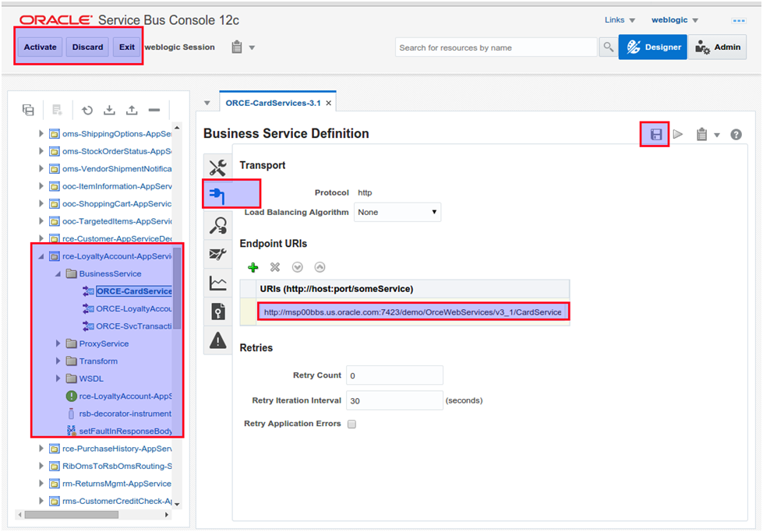The width and height of the screenshot is (763, 532).
Task: Expand oms-StockOrderStatus project node
Action: point(41,151)
